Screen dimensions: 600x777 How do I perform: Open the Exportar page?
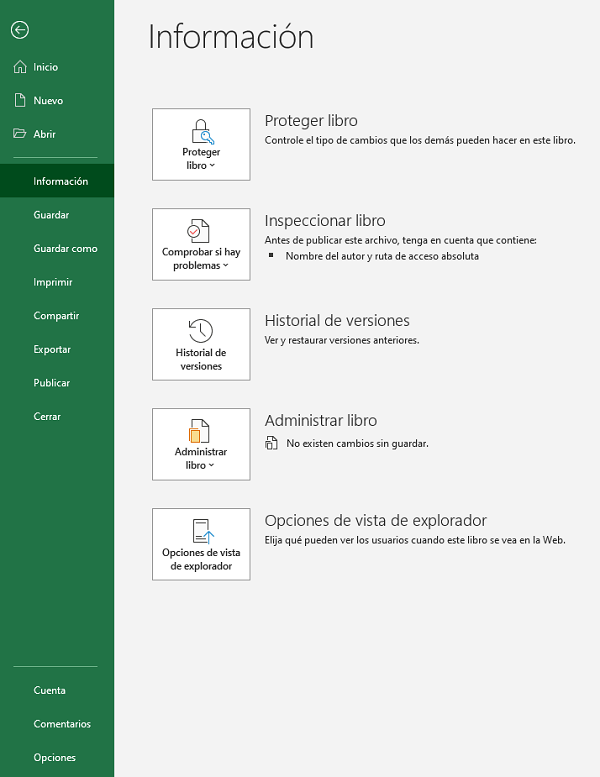[52, 350]
